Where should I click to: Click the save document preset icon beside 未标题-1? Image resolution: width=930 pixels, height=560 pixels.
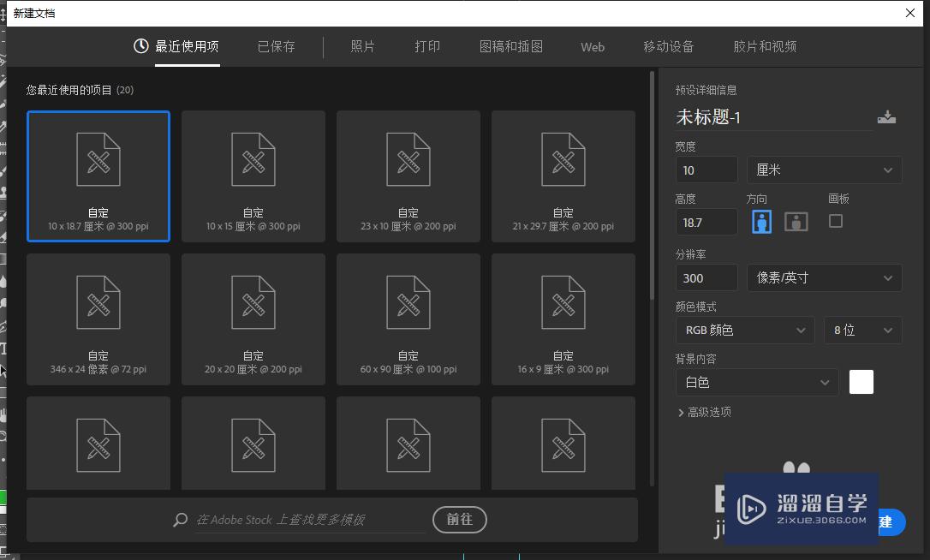(x=886, y=116)
